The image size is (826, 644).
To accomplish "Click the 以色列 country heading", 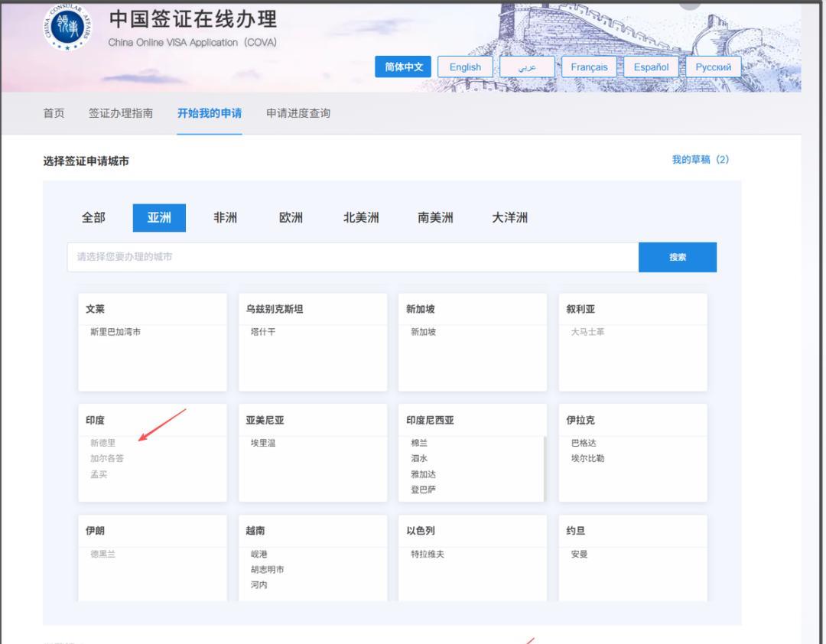I will [x=420, y=532].
